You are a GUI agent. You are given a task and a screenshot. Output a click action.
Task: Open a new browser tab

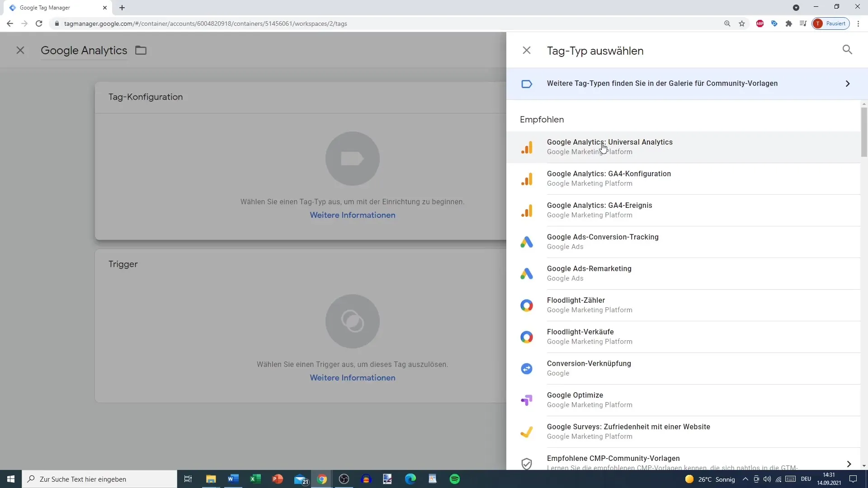point(122,8)
